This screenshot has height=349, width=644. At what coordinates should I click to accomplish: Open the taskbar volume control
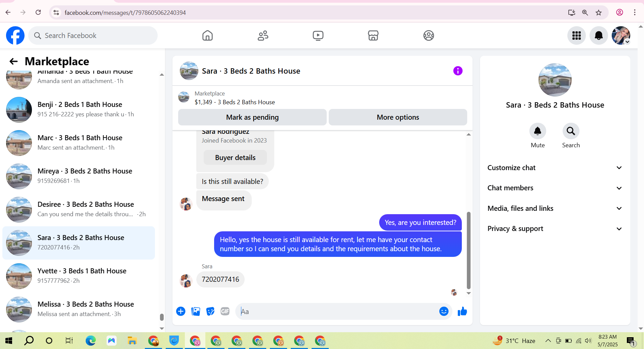tap(588, 341)
